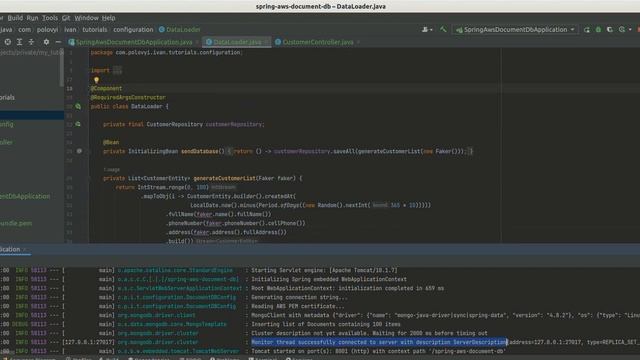Expand the folded seedDatabase method body
This screenshot has width=640, height=360.
pos(229,151)
